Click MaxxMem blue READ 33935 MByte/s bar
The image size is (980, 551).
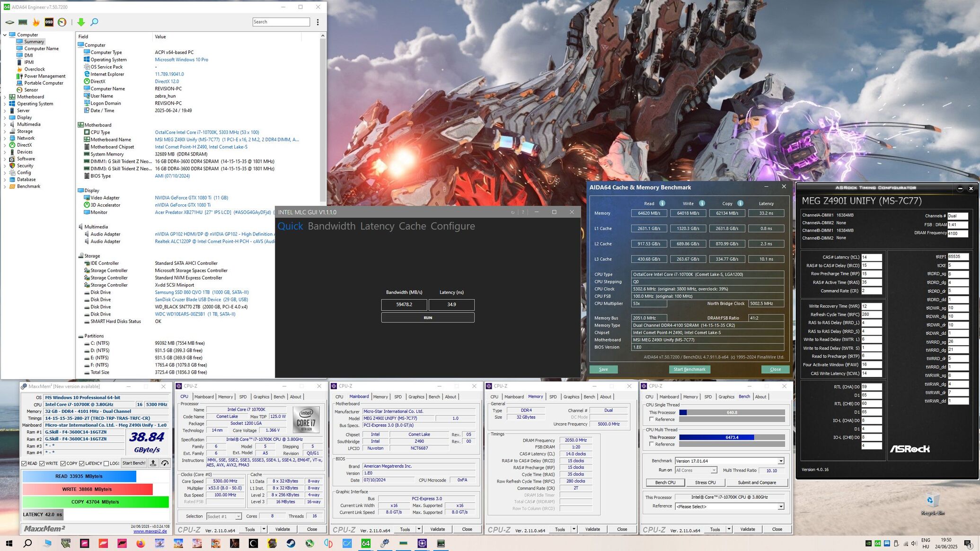click(x=79, y=476)
